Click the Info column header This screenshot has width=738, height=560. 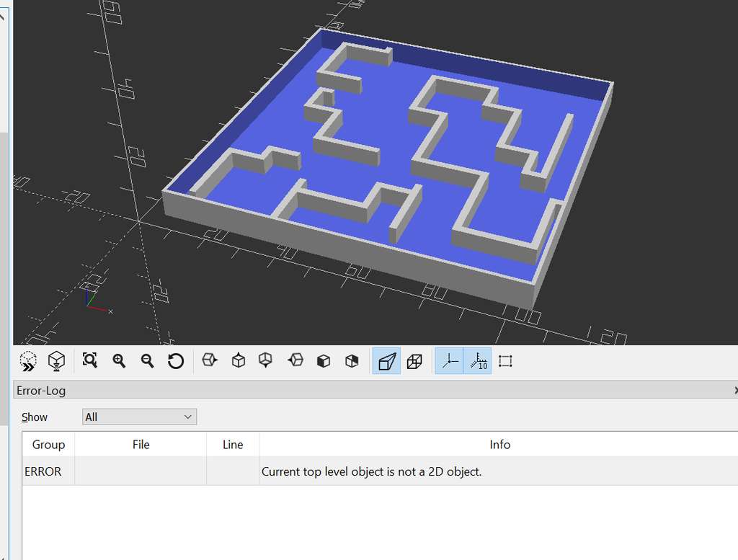[499, 444]
